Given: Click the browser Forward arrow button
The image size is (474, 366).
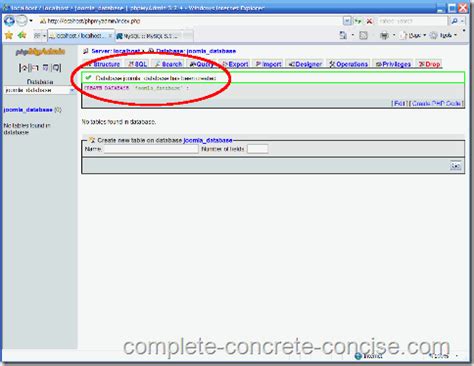Looking at the screenshot, I should click(22, 21).
